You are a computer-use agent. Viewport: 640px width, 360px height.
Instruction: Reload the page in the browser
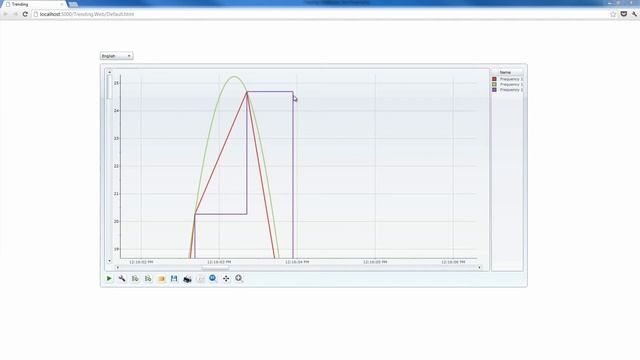pos(25,14)
